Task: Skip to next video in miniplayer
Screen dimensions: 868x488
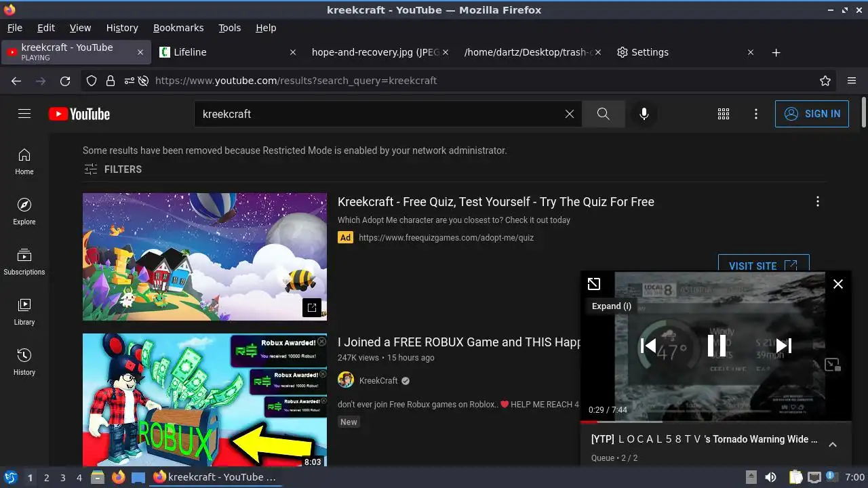Action: (x=783, y=346)
